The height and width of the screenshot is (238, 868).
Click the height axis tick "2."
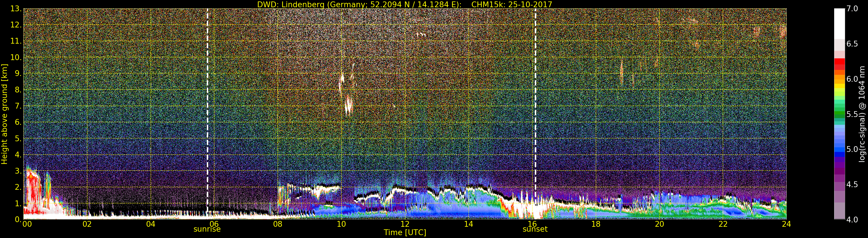(x=18, y=187)
